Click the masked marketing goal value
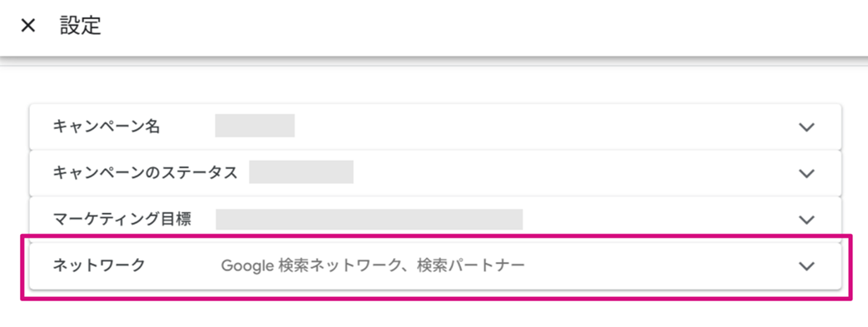 coord(370,219)
